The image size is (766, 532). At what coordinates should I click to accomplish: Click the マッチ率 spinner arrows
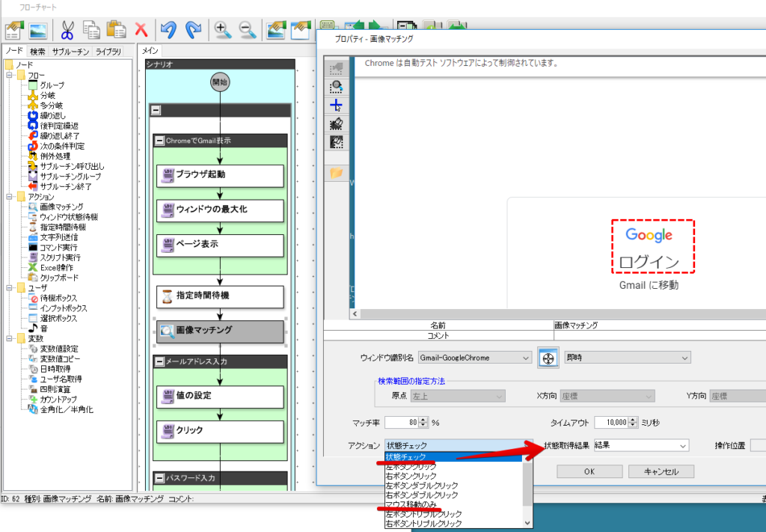point(423,423)
